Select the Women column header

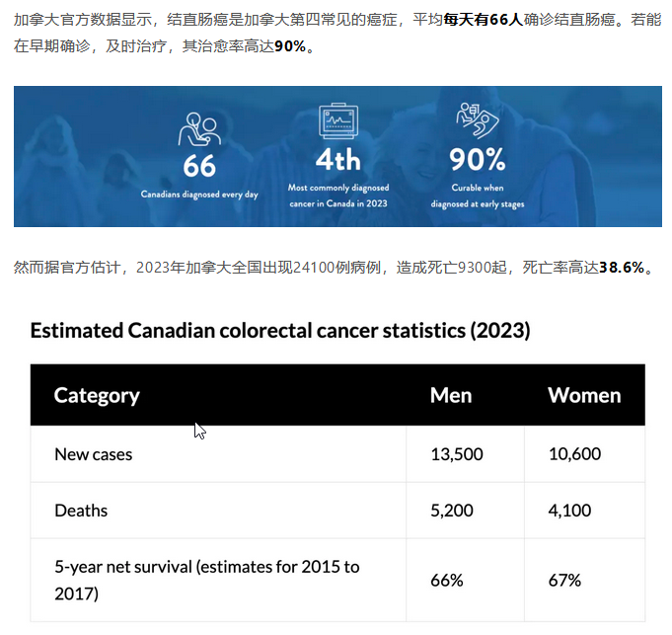[x=584, y=396]
